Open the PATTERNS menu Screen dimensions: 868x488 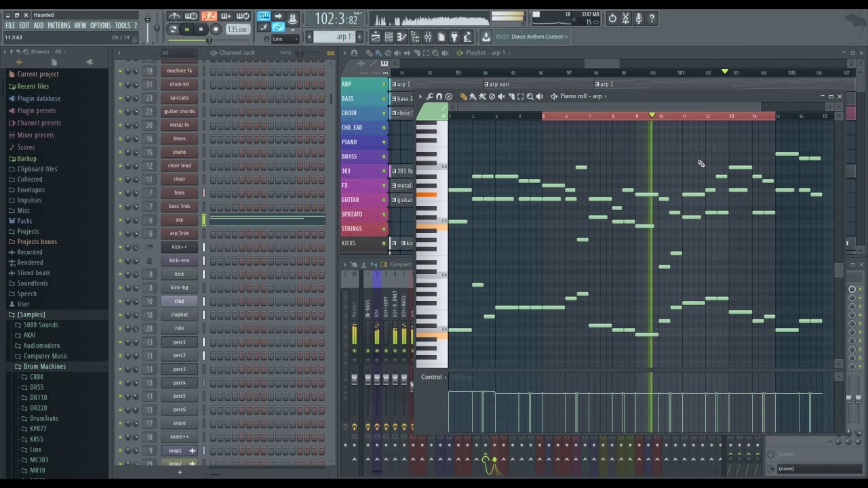(59, 26)
